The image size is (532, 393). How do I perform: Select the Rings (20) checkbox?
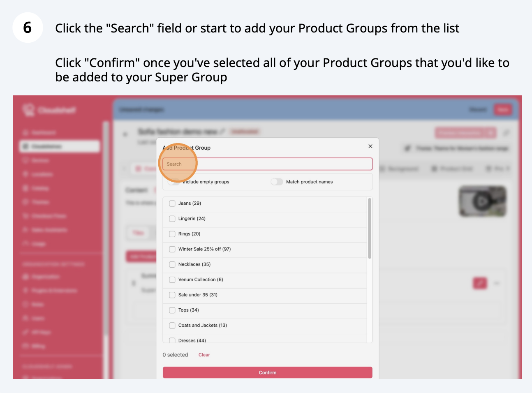tap(172, 234)
